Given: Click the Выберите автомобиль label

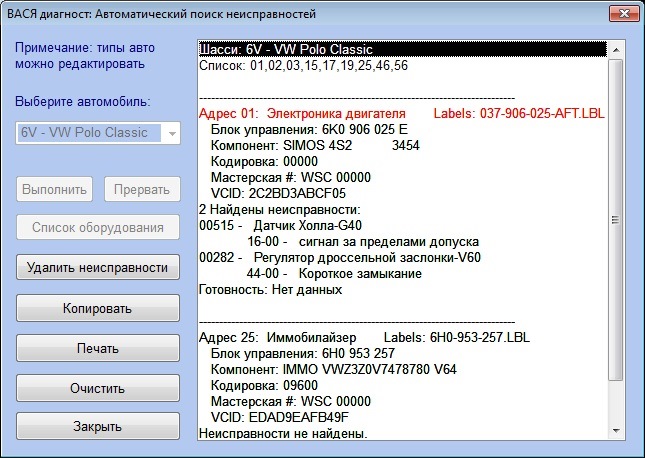Looking at the screenshot, I should tap(83, 102).
